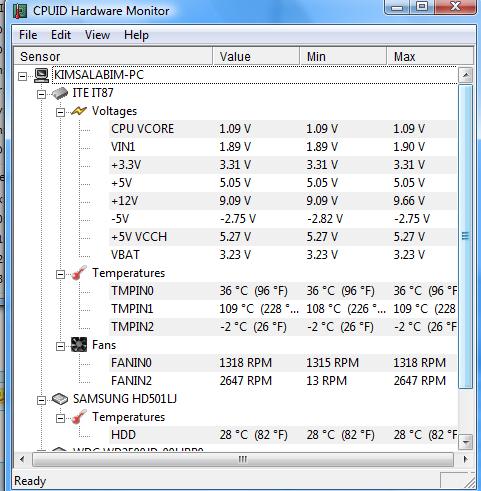Click the Sensor column header
Image resolution: width=481 pixels, height=491 pixels.
(x=113, y=56)
